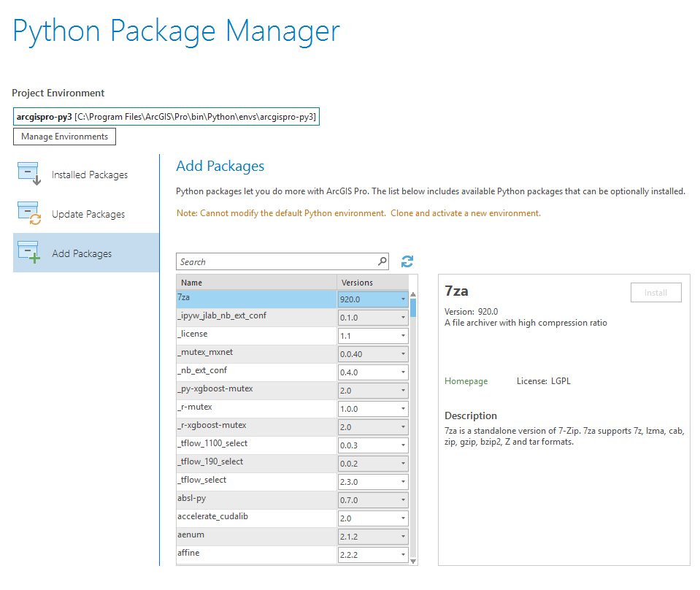Click the Versions column header
The height and width of the screenshot is (590, 700).
coord(372,283)
